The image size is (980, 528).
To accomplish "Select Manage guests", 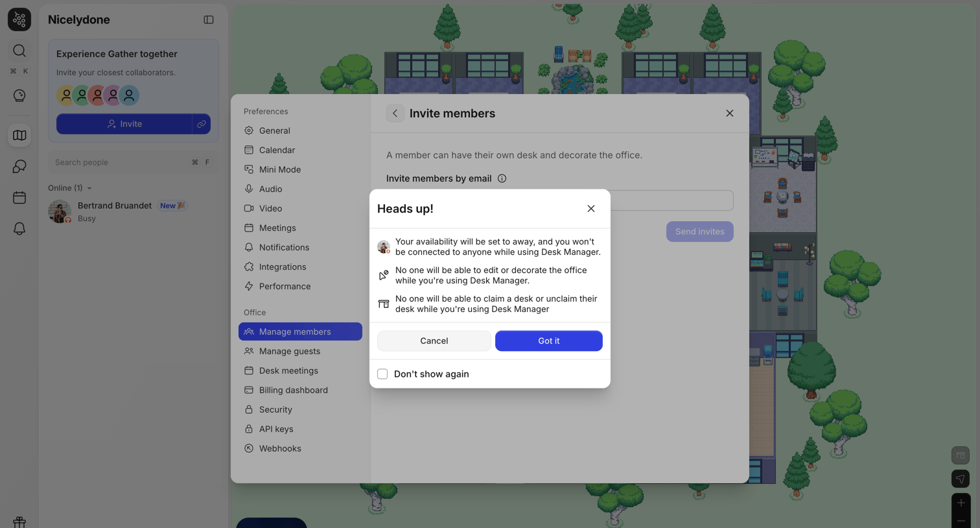I will point(300,351).
